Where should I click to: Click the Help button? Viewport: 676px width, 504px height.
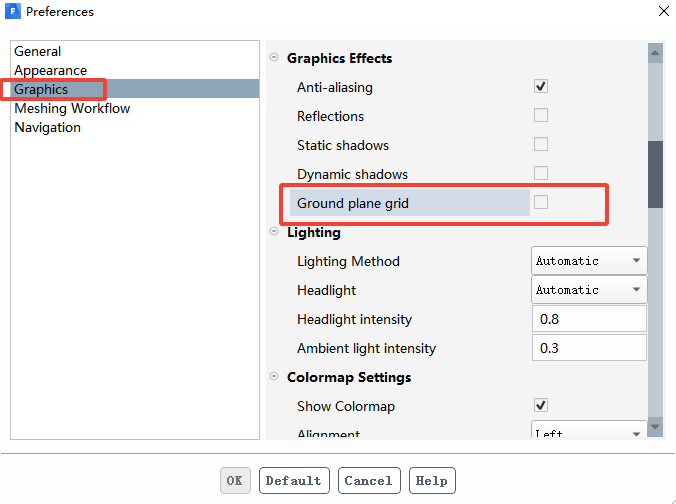tap(432, 480)
